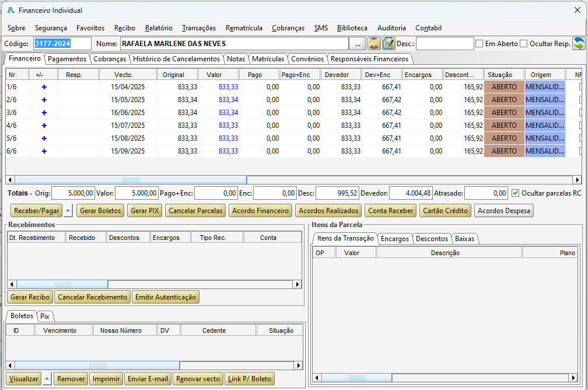Viewport: 588px width, 390px height.
Task: Click the app logo in title bar
Action: pos(11,10)
